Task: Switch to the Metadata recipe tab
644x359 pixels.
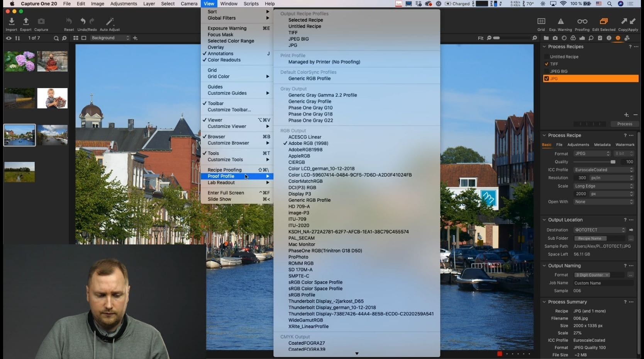Action: coord(602,145)
